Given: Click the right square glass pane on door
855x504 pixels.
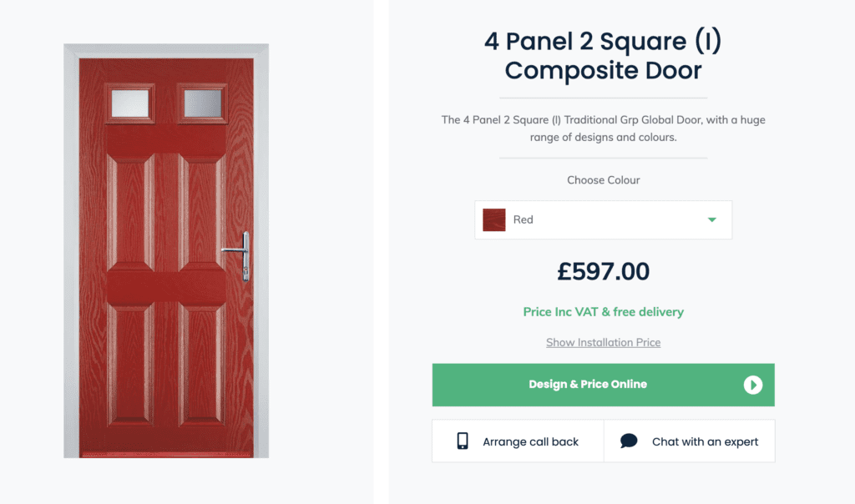Looking at the screenshot, I should pyautogui.click(x=202, y=103).
